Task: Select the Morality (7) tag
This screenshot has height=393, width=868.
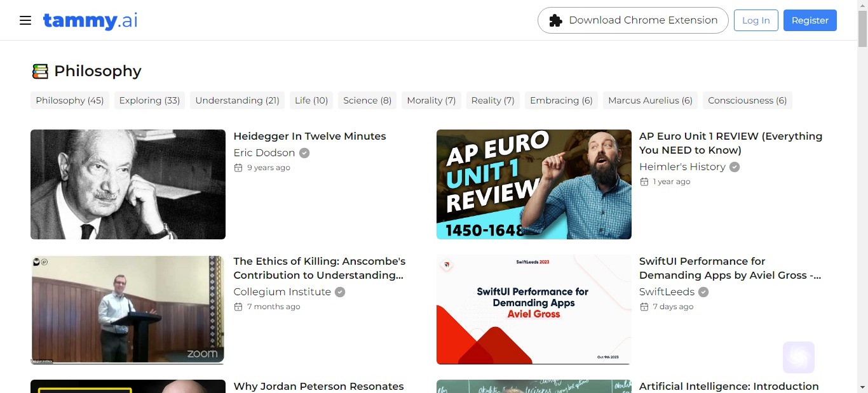Action: [x=431, y=100]
